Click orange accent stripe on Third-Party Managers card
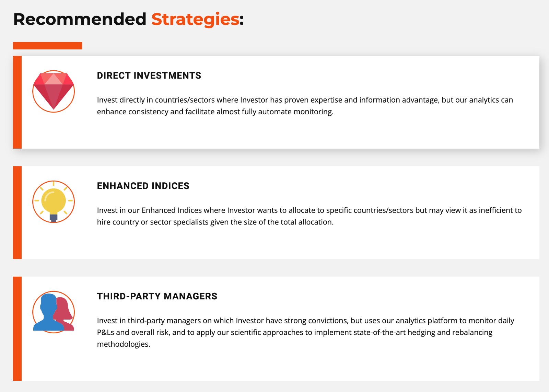This screenshot has height=392, width=549. coord(17,329)
